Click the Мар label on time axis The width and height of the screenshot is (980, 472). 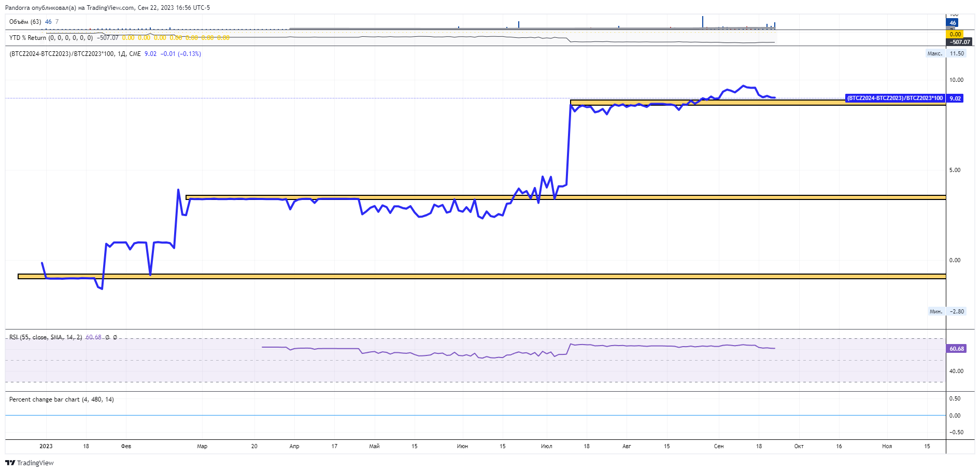202,446
